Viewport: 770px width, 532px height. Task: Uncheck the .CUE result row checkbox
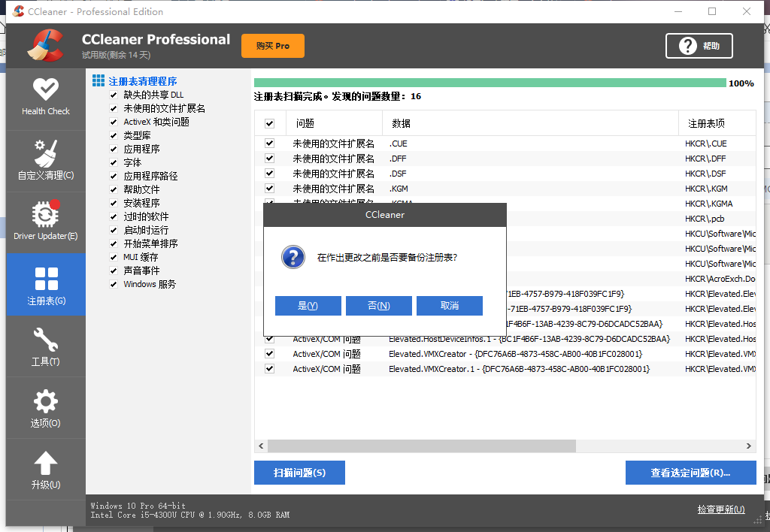pos(270,144)
